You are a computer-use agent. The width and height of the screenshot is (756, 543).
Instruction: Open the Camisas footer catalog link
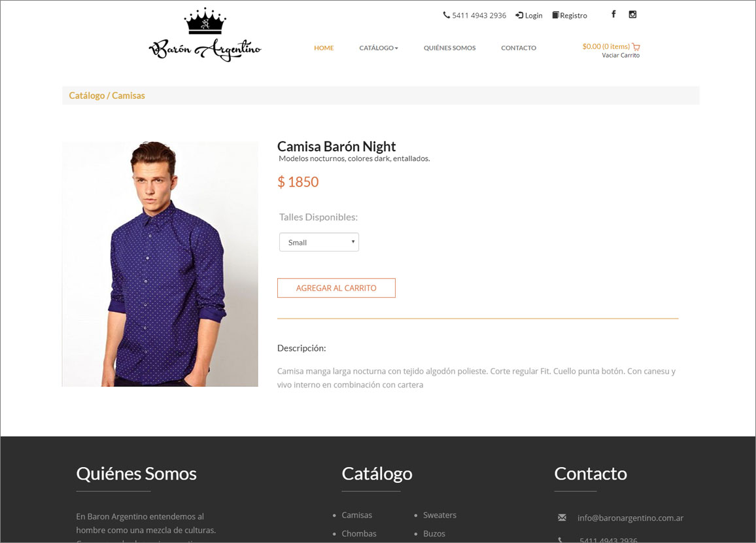[x=356, y=515]
